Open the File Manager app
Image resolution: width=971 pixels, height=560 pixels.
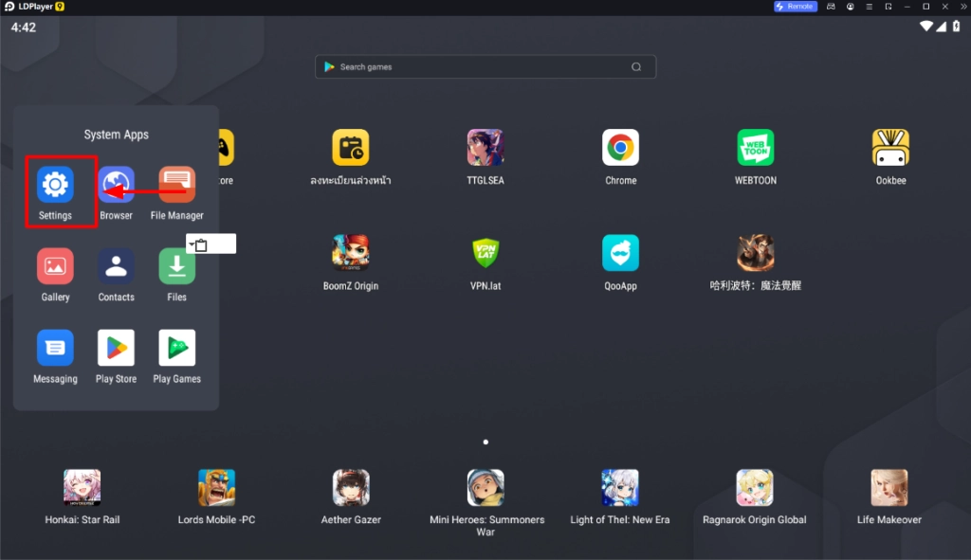point(177,185)
